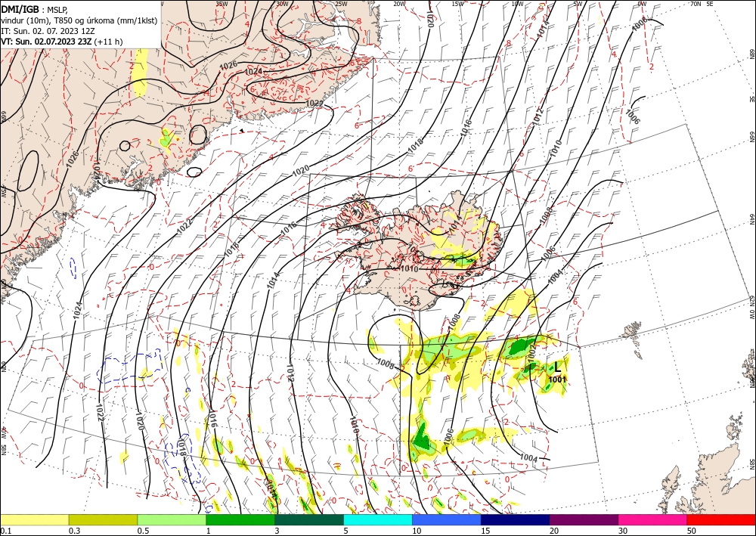This screenshot has width=756, height=536.
Task: Click the '15W' longitude label at top
Action: [457, 4]
